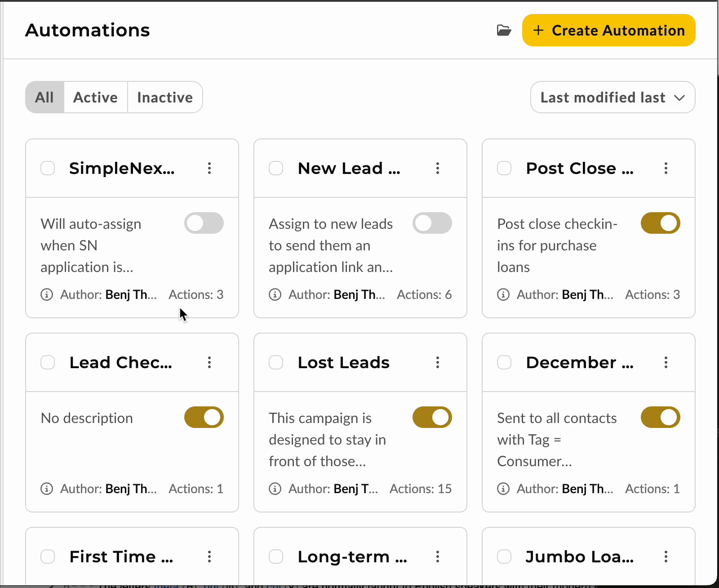Check the Lead Chec... card checkbox
This screenshot has width=719, height=588.
48,362
